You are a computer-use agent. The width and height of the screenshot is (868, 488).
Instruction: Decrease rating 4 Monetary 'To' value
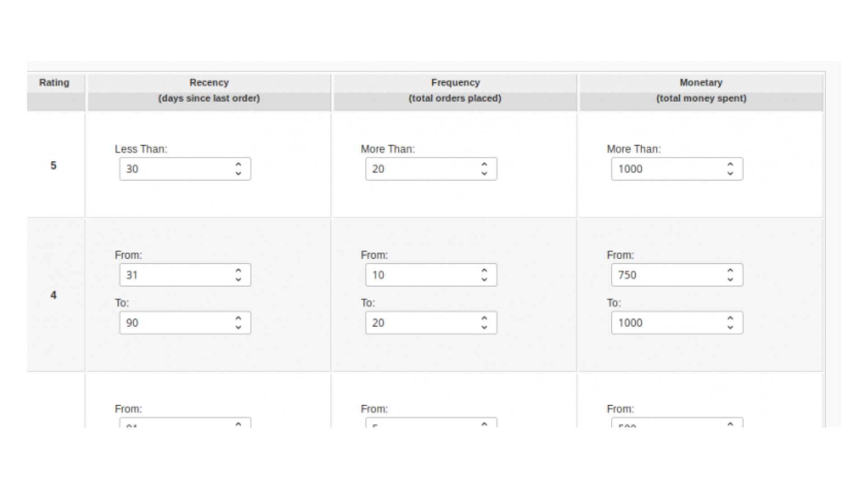[730, 327]
